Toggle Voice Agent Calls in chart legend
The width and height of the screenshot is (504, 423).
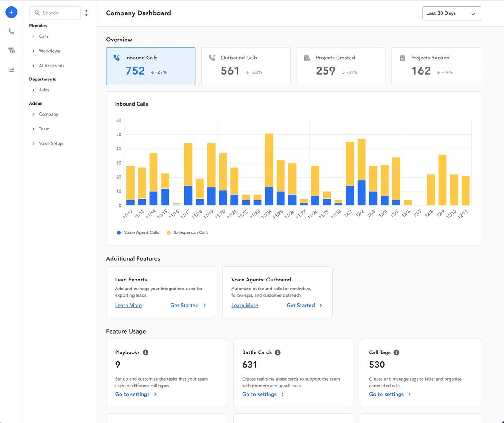(x=138, y=232)
